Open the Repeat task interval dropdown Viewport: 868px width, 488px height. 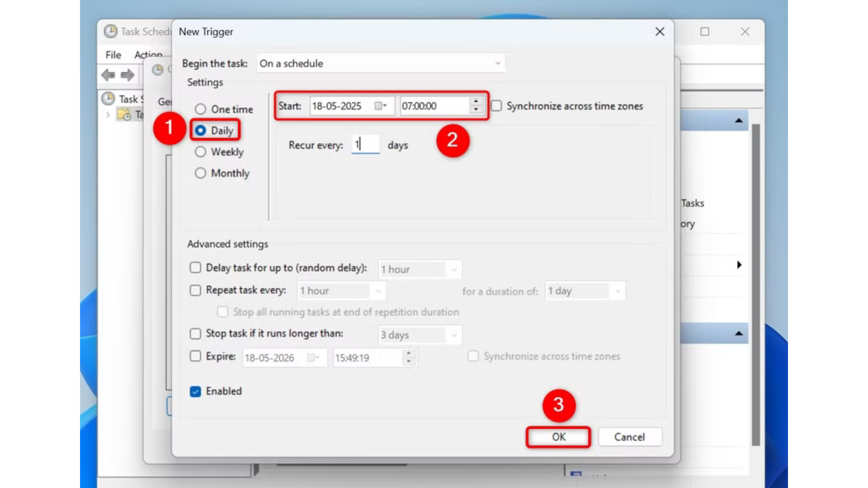click(x=380, y=291)
